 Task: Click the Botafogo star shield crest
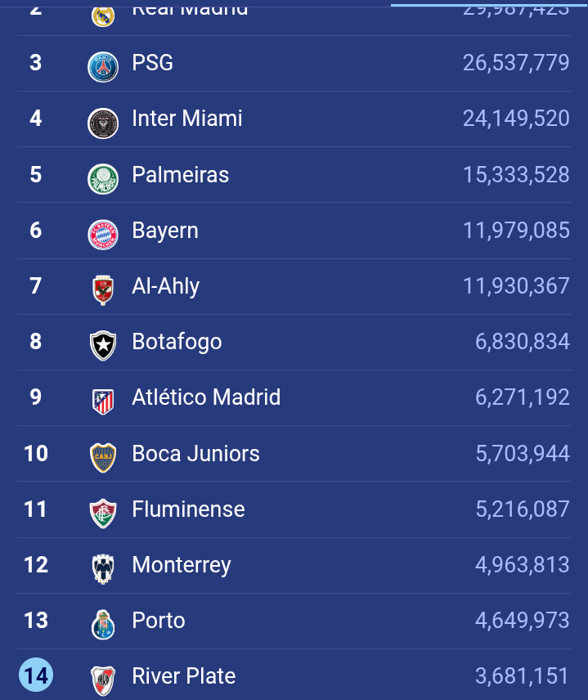coord(103,346)
